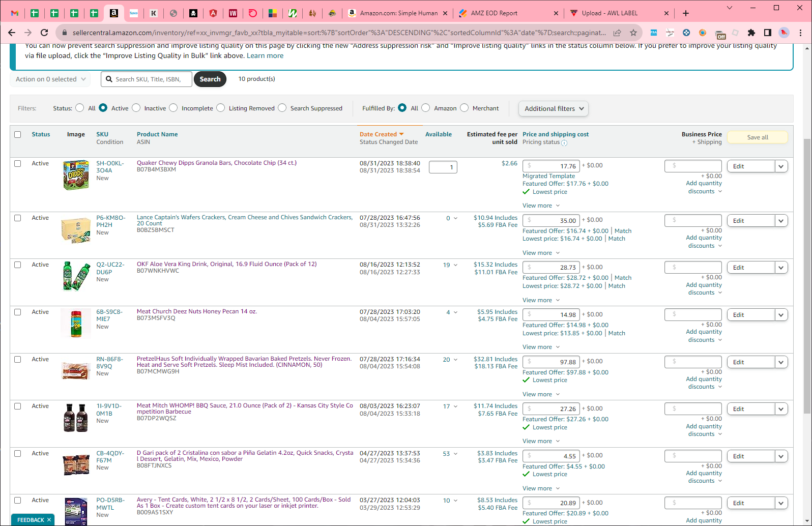Close the AMZ EOD Report tab
This screenshot has height=526, width=812.
tap(556, 13)
